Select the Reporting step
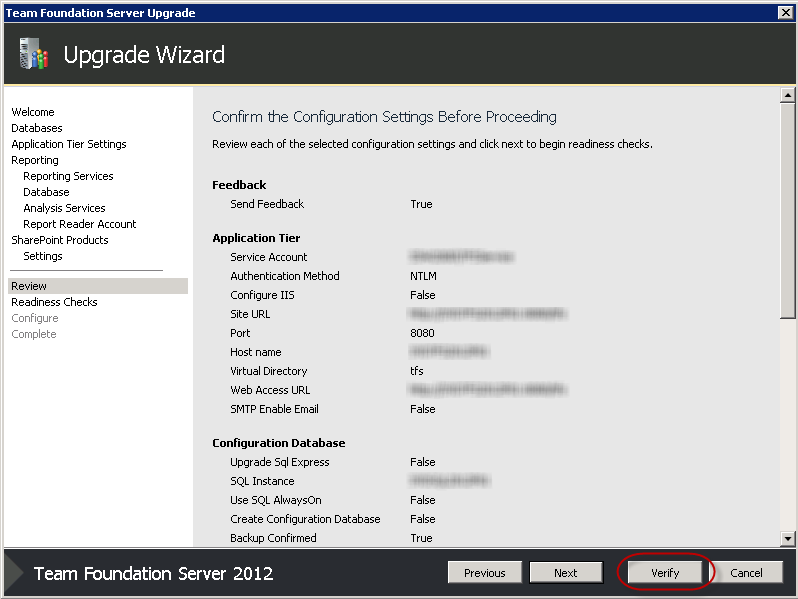Screen dimensions: 798x599 (35, 160)
